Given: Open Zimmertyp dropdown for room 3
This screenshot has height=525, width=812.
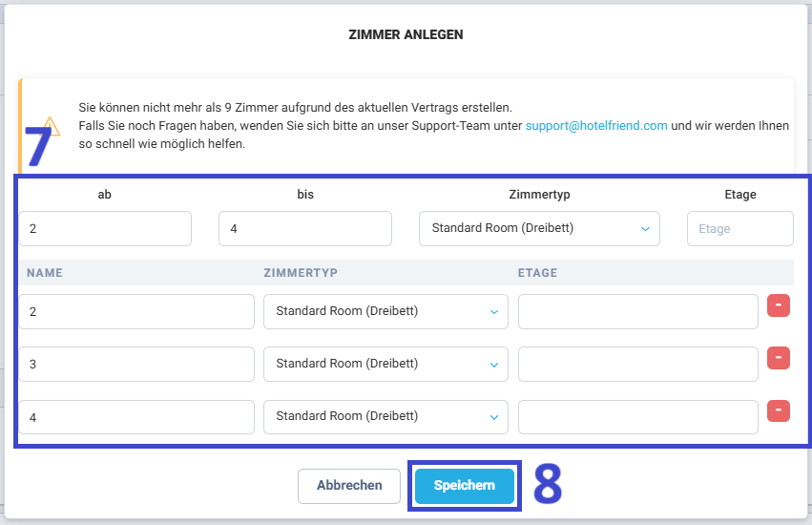Looking at the screenshot, I should click(385, 364).
